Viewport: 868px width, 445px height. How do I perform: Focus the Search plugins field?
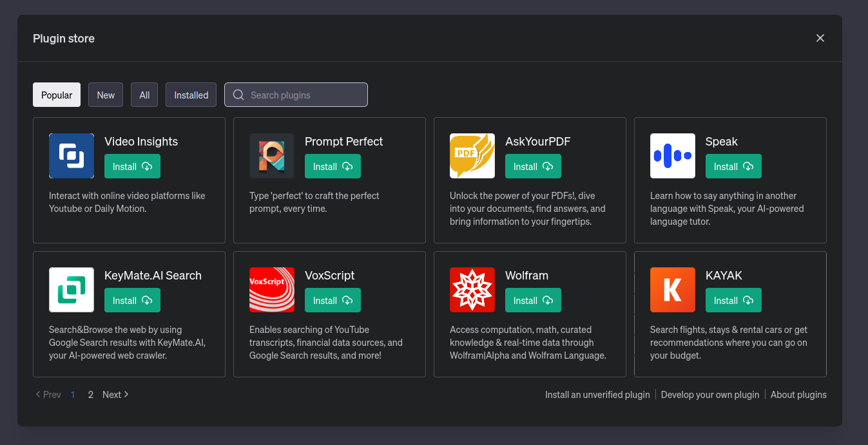[303, 95]
